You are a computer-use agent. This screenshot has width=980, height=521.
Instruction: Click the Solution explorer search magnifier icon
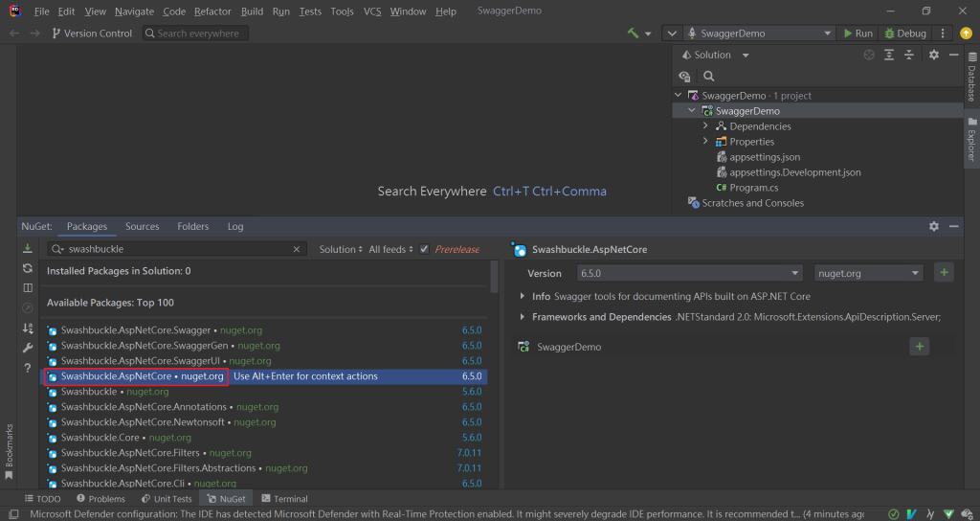pos(708,77)
